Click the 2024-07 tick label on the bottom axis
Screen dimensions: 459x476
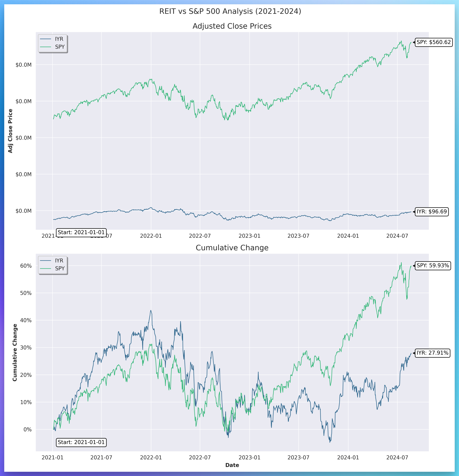click(x=397, y=457)
